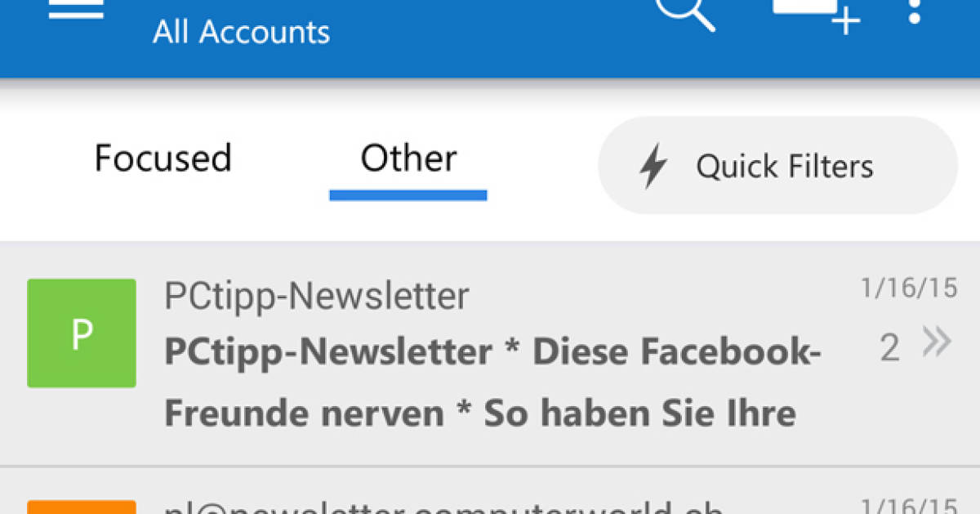Tap the conversation count 2 on the PCtipp email

click(890, 346)
